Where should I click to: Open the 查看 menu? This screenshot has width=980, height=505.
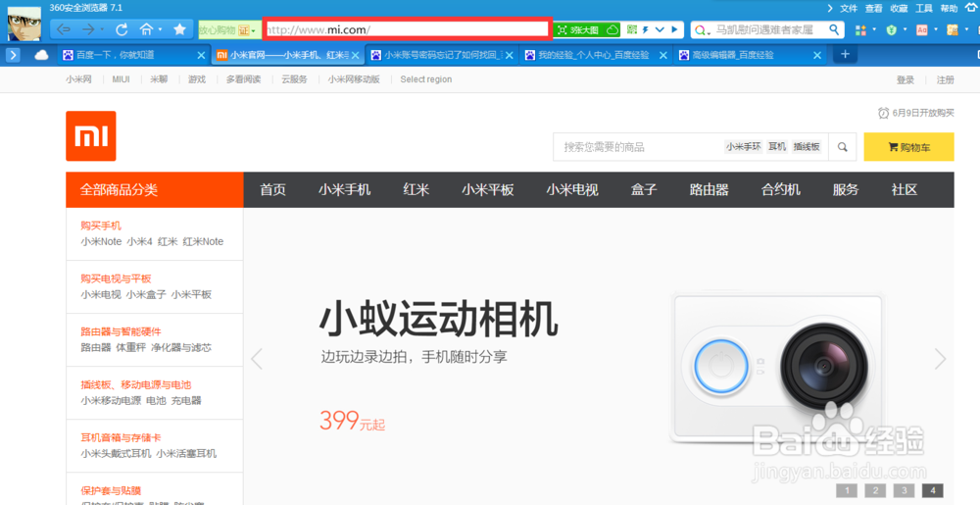(874, 8)
